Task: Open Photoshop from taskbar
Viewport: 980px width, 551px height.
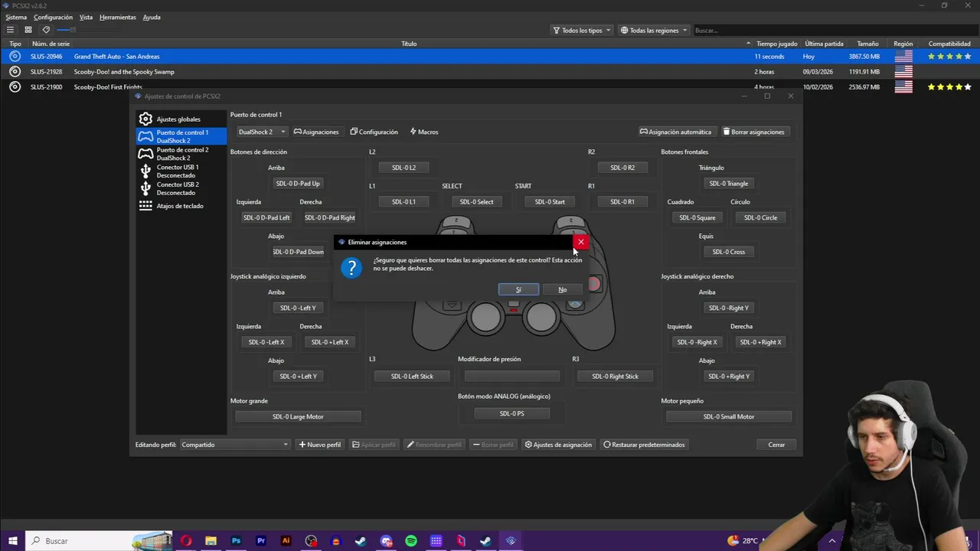Action: pos(236,541)
